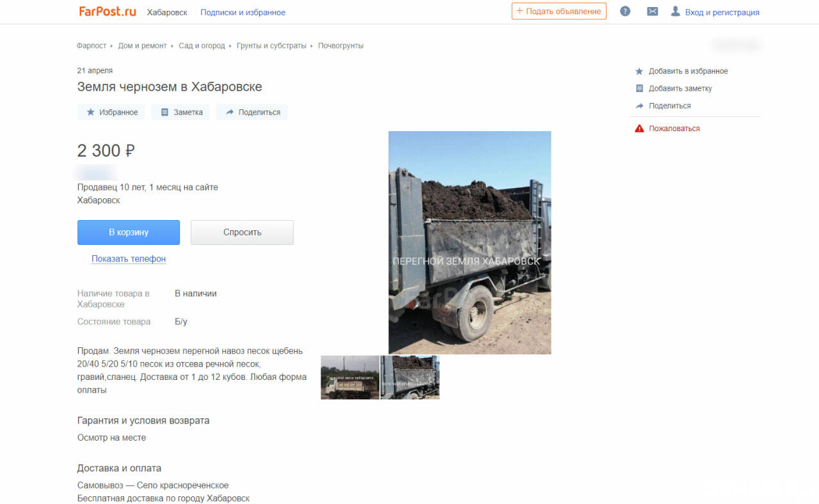The width and height of the screenshot is (819, 504).
Task: Click the star icon beside Добавить в избранное
Action: (639, 72)
